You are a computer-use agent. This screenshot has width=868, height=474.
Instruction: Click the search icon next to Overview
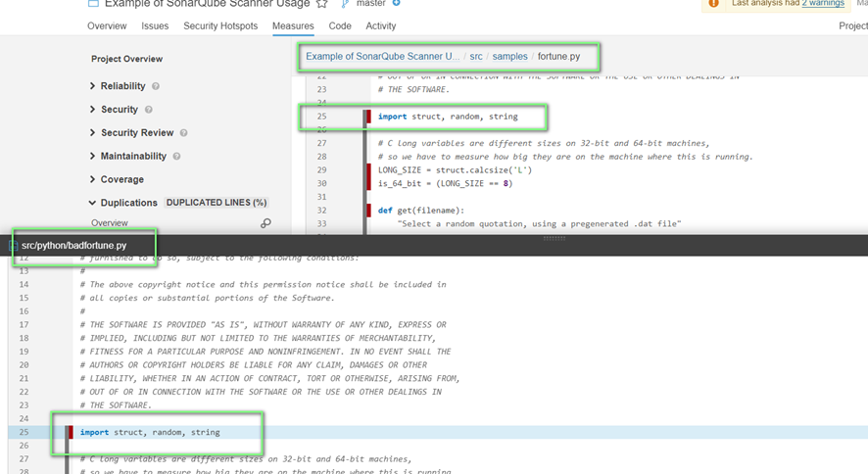pyautogui.click(x=265, y=223)
